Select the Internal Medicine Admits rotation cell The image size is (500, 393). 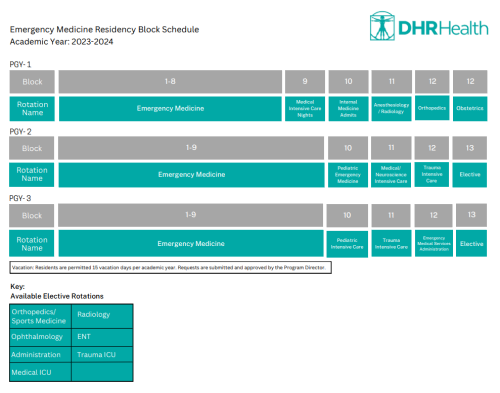pyautogui.click(x=348, y=109)
